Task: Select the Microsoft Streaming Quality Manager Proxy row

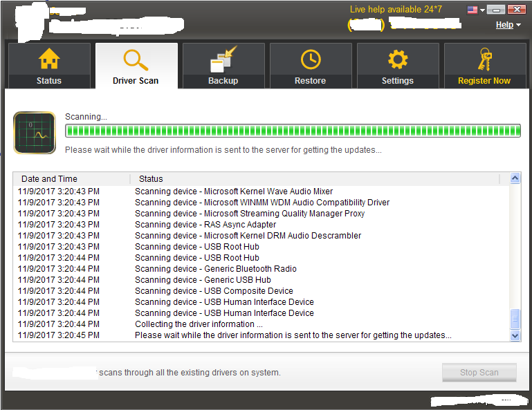Action: [262, 214]
